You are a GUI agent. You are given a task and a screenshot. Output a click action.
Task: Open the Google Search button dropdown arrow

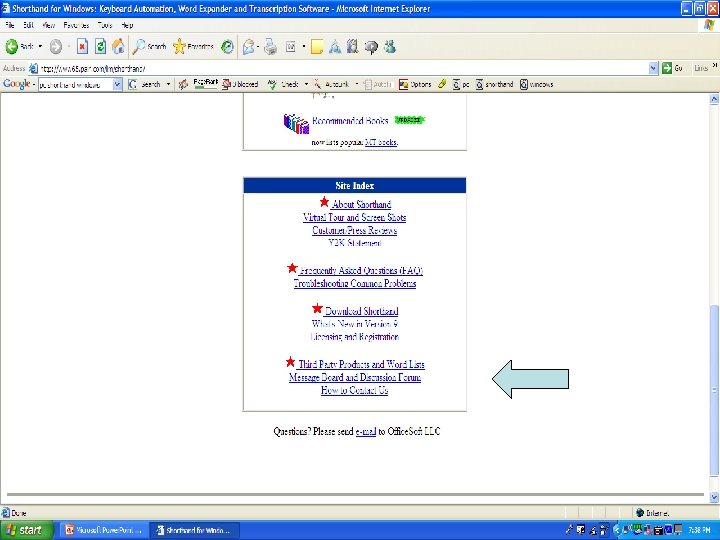pos(169,84)
